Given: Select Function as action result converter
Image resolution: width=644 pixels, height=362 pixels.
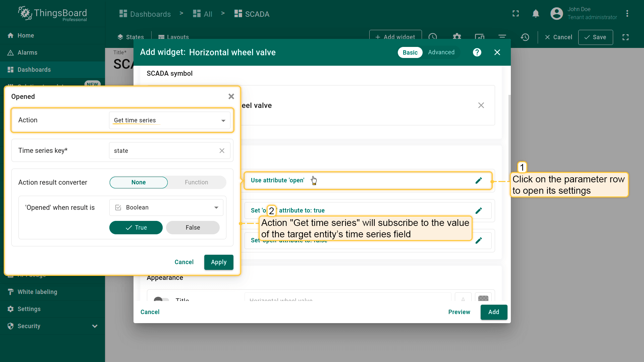Looking at the screenshot, I should [x=196, y=182].
